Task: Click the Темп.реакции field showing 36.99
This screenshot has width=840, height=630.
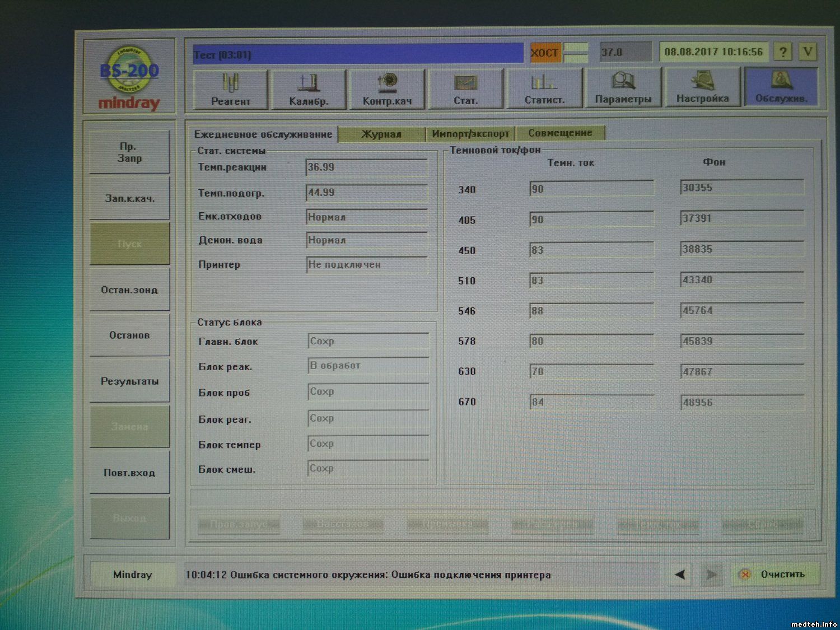Action: (x=366, y=167)
